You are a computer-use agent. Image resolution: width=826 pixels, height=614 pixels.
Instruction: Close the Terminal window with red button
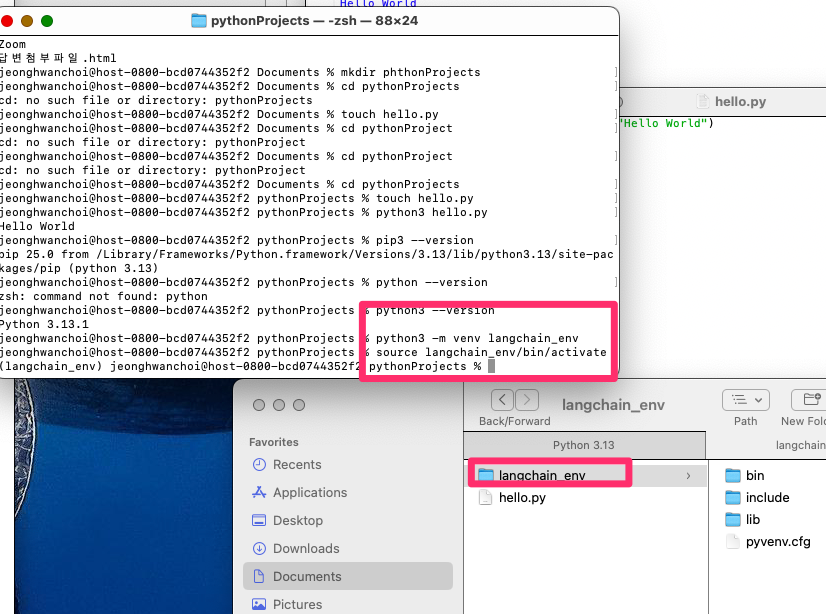click(x=7, y=21)
